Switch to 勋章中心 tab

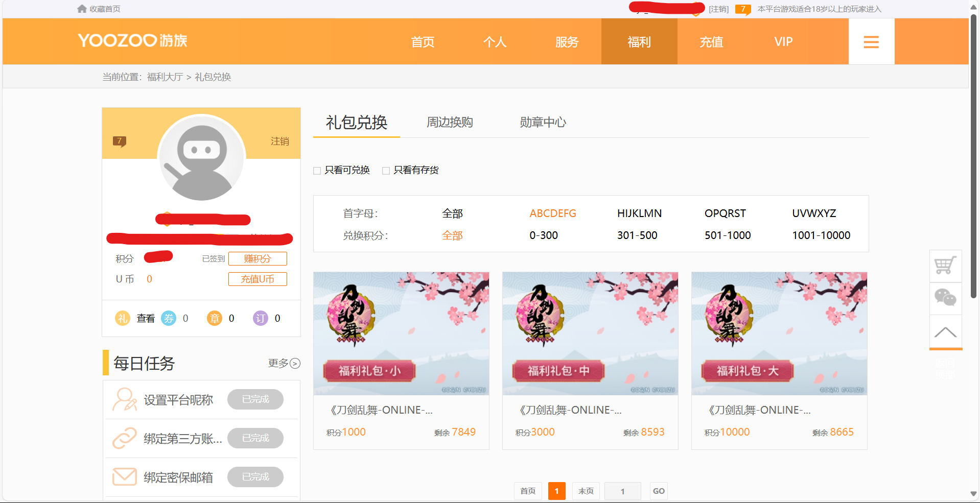(x=543, y=123)
